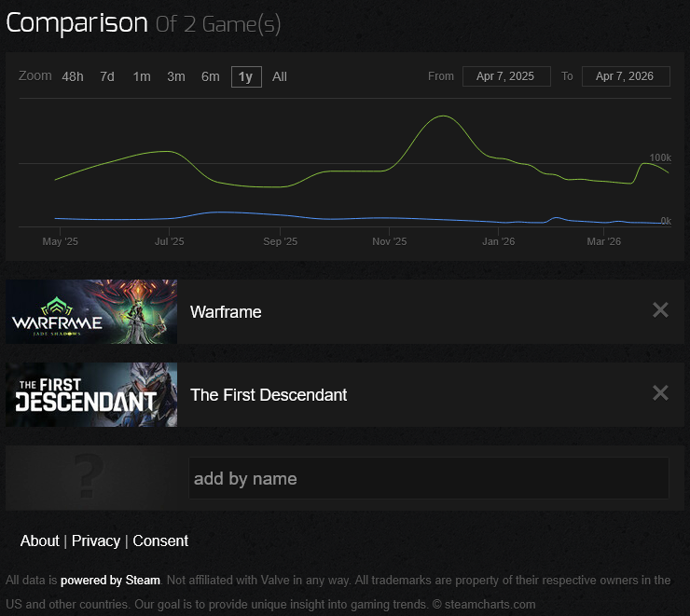Image resolution: width=690 pixels, height=616 pixels.
Task: Set chart zoom to 7d
Action: (107, 77)
